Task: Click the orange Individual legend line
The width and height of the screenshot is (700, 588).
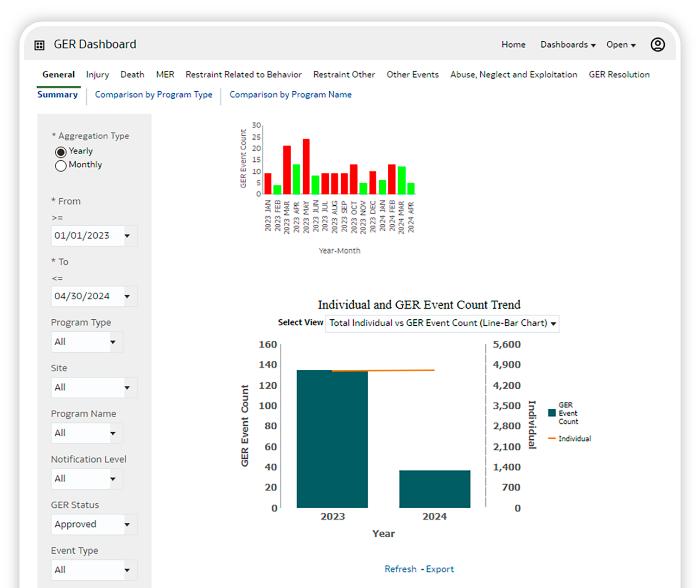Action: [x=552, y=438]
